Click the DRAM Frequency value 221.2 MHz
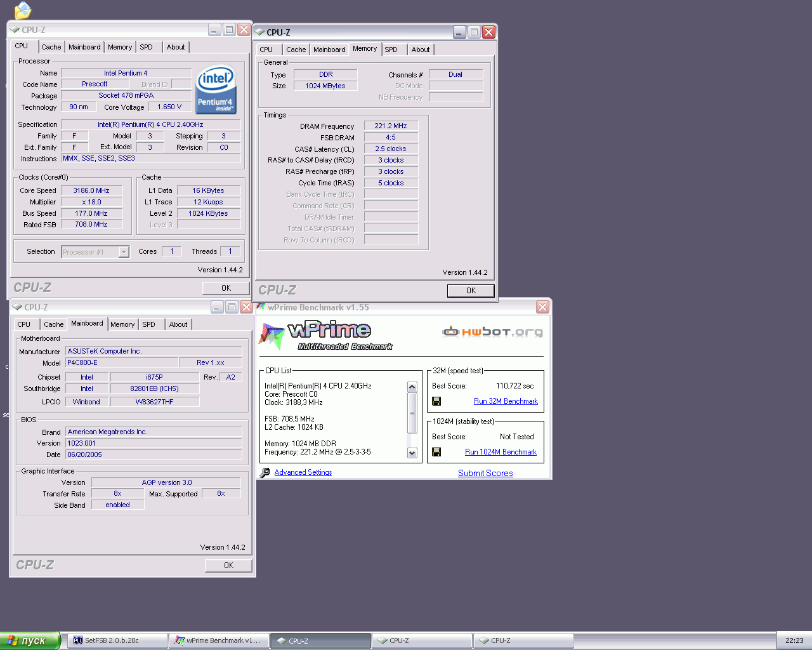The width and height of the screenshot is (812, 650). [x=391, y=126]
